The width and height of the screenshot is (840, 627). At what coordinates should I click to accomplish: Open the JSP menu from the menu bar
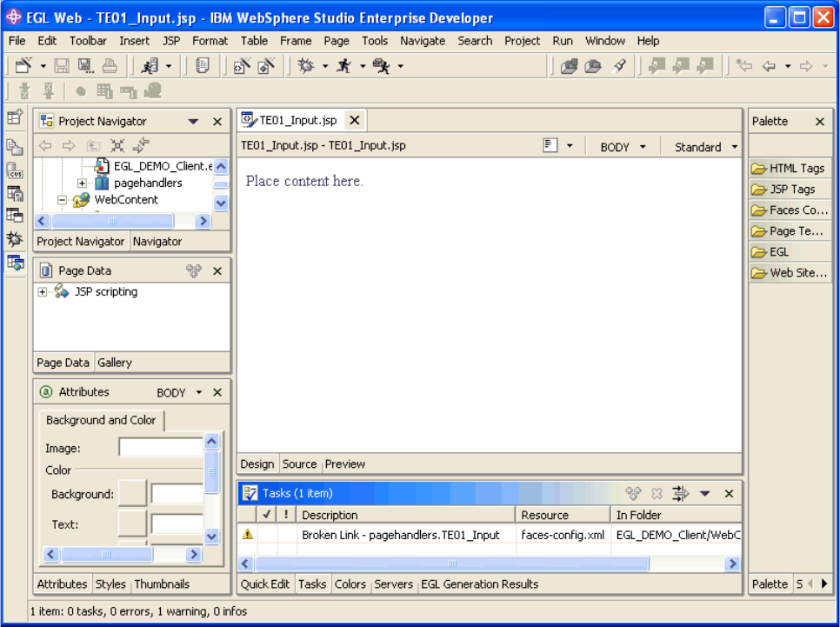(170, 41)
